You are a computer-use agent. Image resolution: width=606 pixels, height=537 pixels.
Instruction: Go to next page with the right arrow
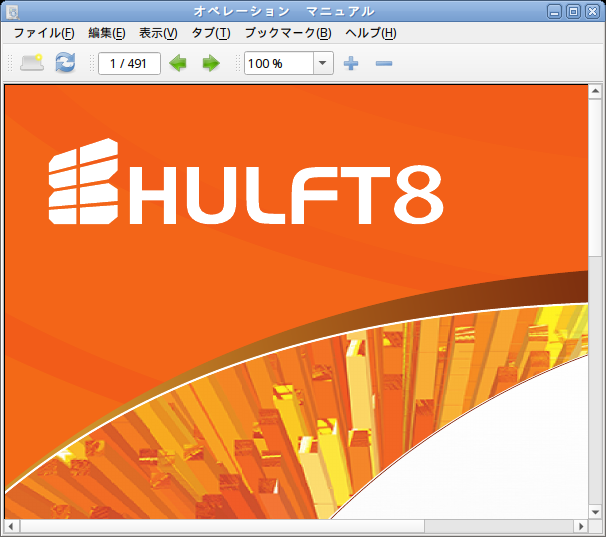pyautogui.click(x=211, y=63)
